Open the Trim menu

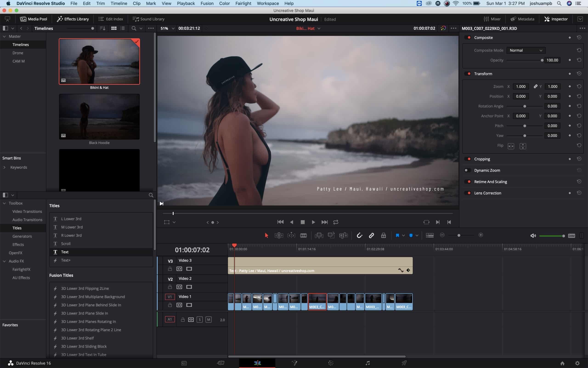point(100,3)
